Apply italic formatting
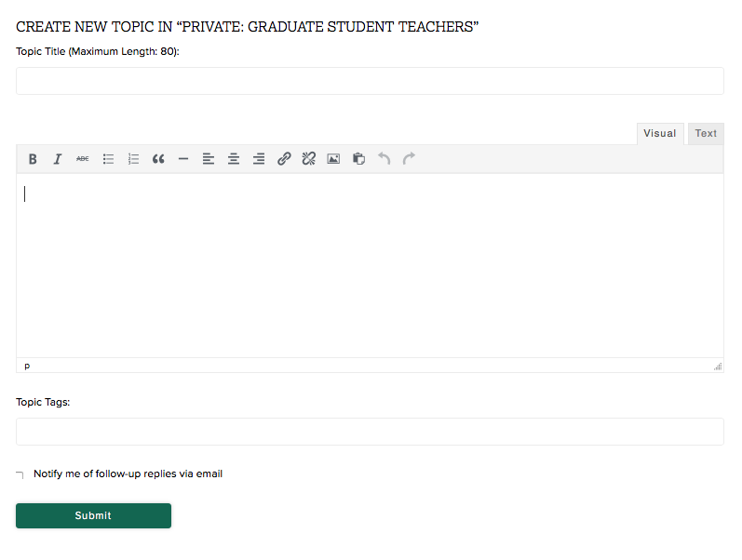Screen dimensions: 742x560 tap(58, 159)
